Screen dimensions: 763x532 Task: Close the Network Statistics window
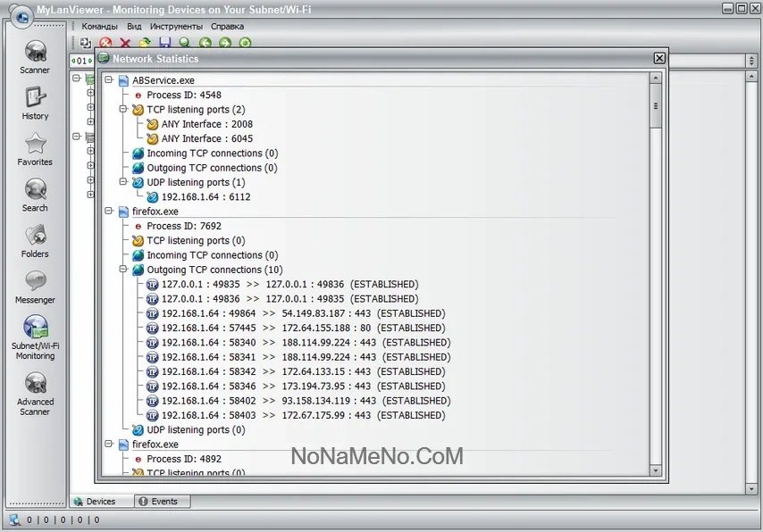pyautogui.click(x=659, y=58)
